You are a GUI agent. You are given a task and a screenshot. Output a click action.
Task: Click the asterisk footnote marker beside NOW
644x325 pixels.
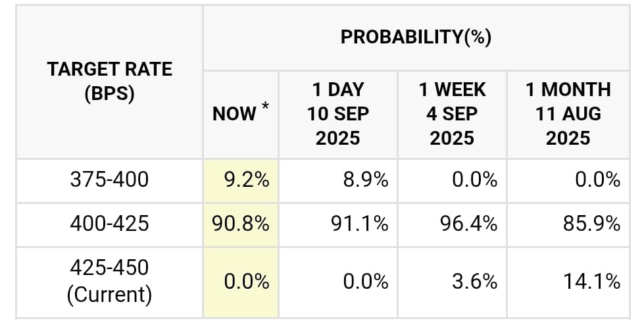click(265, 107)
